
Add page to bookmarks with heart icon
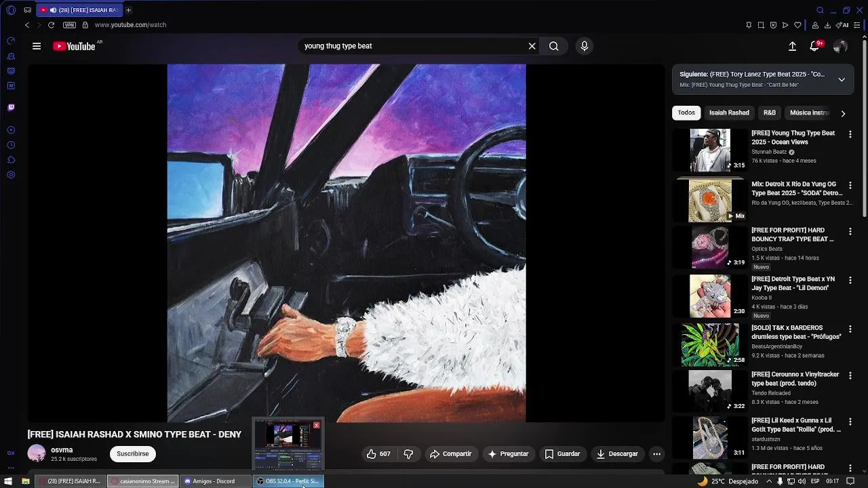click(797, 25)
